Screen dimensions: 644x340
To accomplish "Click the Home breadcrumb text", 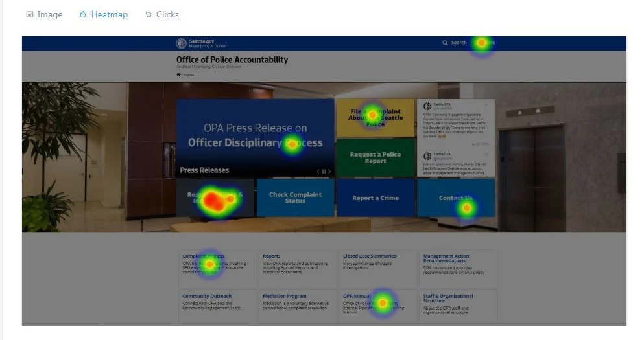I will pyautogui.click(x=189, y=75).
